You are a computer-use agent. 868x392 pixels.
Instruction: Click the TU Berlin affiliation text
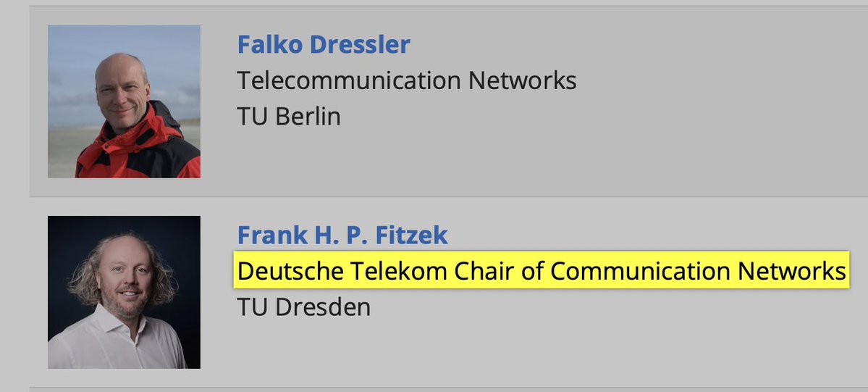tap(289, 117)
